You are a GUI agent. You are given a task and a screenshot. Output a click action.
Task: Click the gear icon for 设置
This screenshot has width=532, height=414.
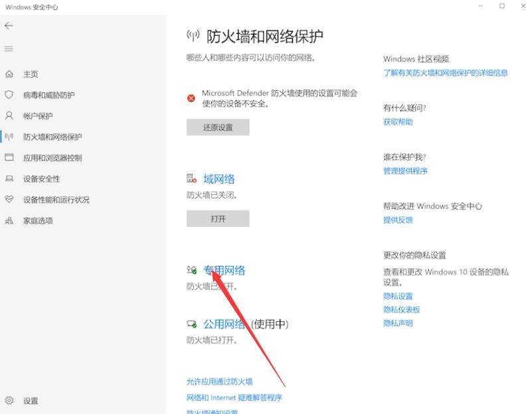(x=9, y=401)
